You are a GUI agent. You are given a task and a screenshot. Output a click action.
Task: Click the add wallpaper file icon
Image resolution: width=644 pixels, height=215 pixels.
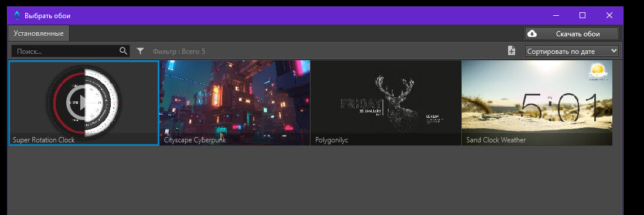click(512, 50)
